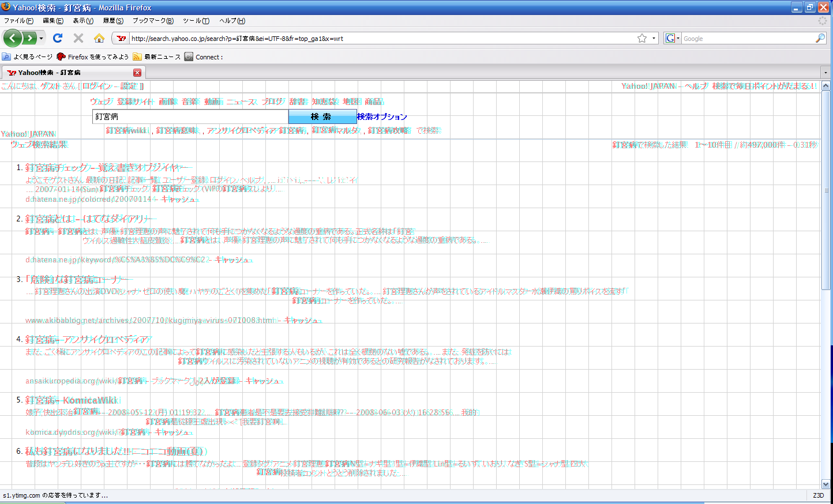Click the address bar URL field

(x=381, y=39)
